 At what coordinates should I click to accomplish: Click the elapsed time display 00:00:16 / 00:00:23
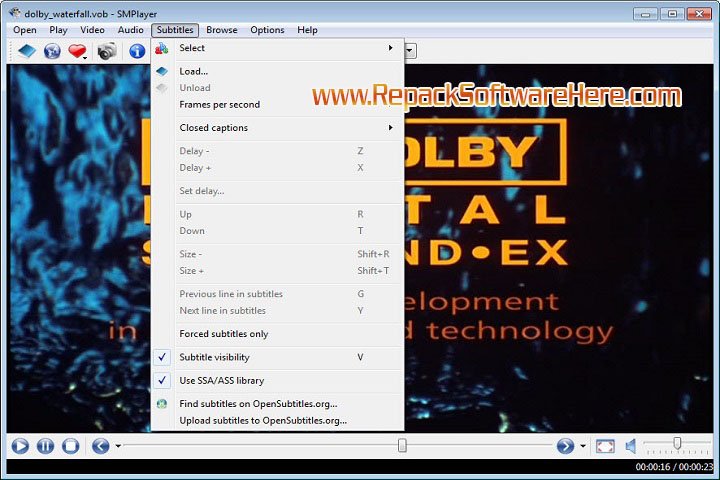coord(675,467)
